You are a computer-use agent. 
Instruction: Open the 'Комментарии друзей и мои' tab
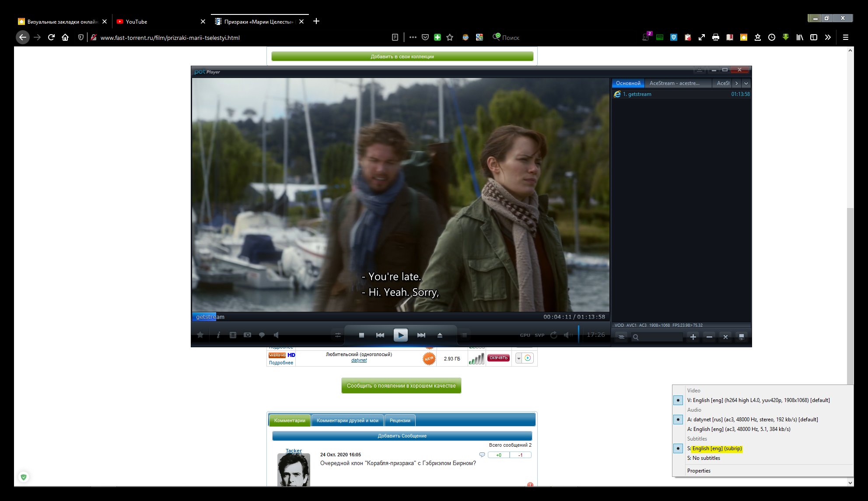point(347,420)
